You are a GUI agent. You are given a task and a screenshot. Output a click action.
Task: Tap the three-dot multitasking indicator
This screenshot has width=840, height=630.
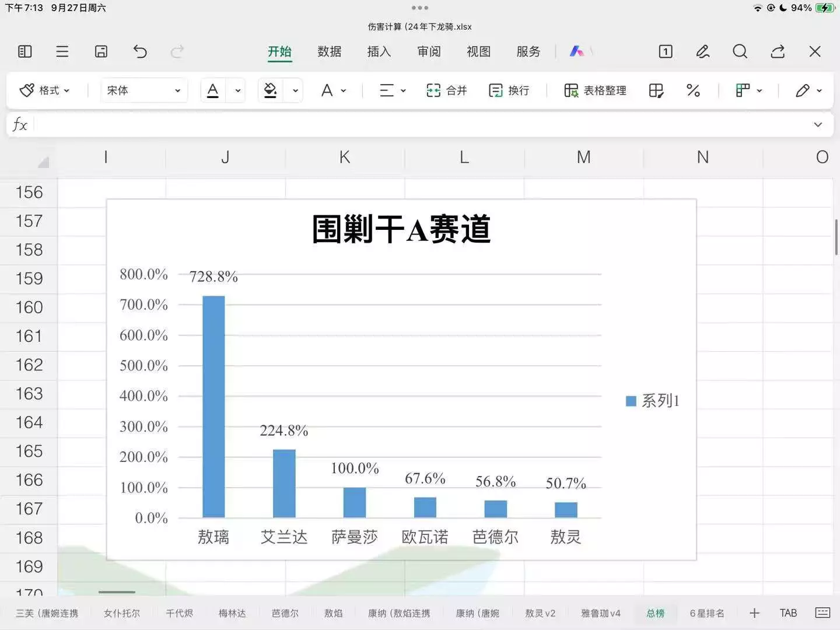(x=420, y=8)
